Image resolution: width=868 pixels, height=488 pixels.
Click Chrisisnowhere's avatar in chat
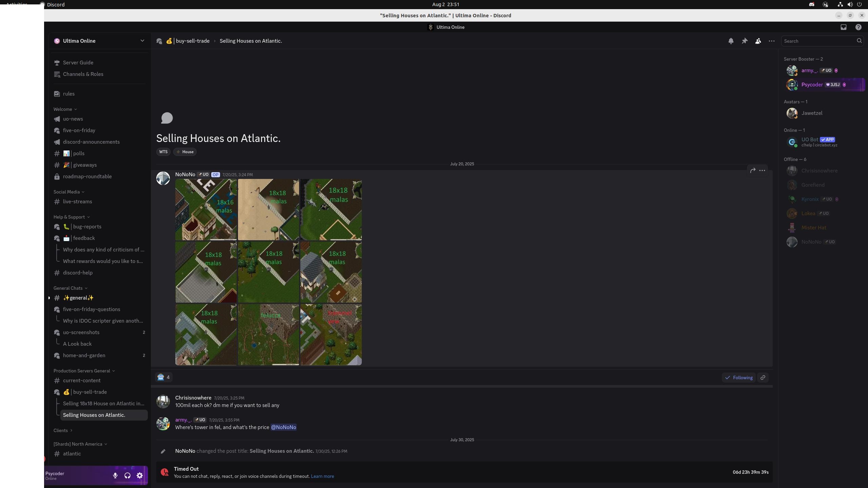[x=163, y=401]
